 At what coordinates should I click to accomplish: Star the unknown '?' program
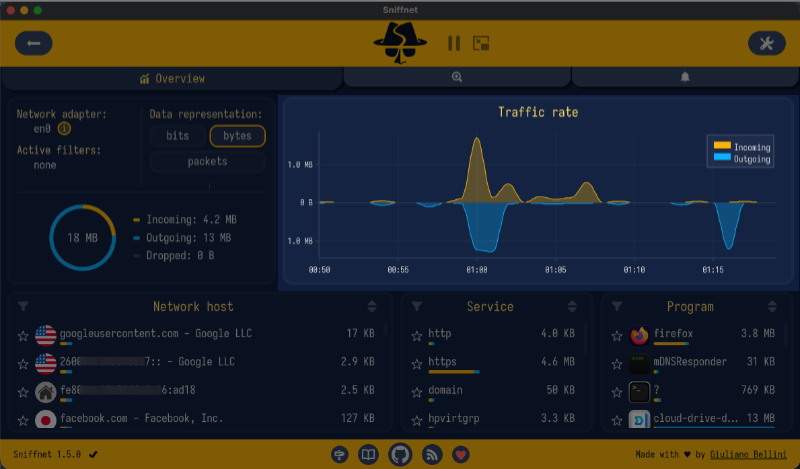pos(617,392)
